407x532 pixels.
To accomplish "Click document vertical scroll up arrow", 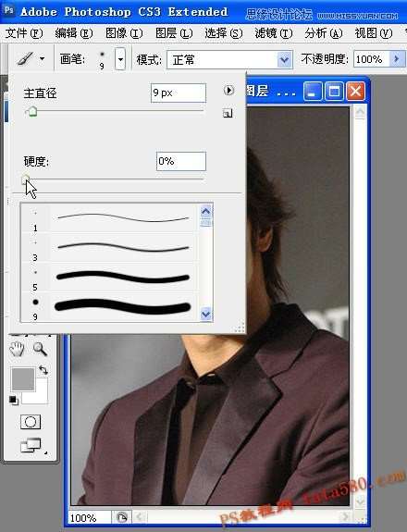I will click(360, 112).
